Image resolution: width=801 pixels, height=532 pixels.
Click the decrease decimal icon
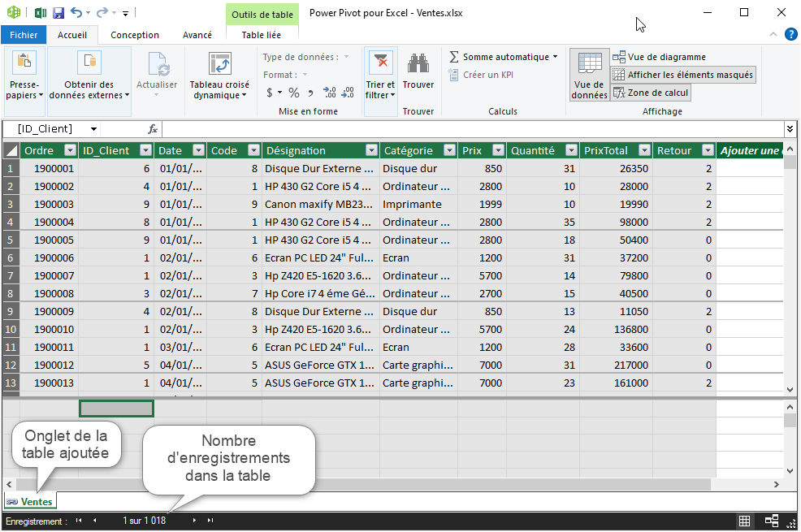[348, 93]
